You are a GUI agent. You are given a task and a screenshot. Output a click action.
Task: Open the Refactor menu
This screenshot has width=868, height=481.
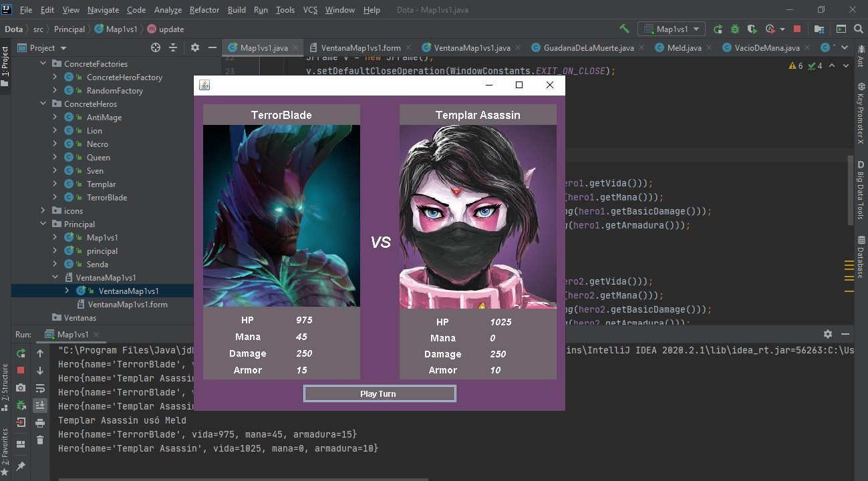[x=204, y=9]
